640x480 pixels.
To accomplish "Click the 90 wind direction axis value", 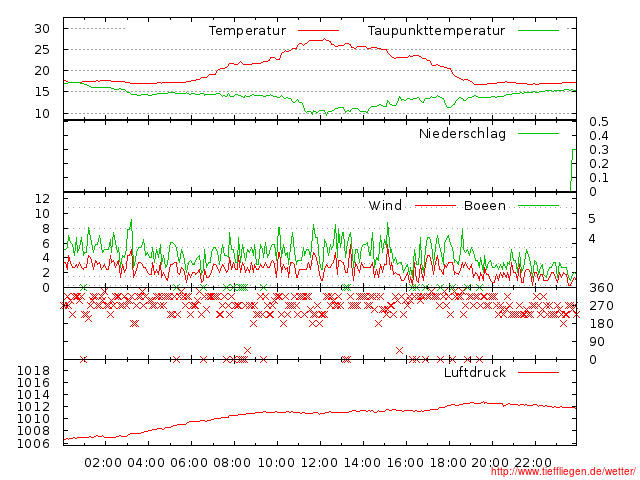I will coord(597,342).
